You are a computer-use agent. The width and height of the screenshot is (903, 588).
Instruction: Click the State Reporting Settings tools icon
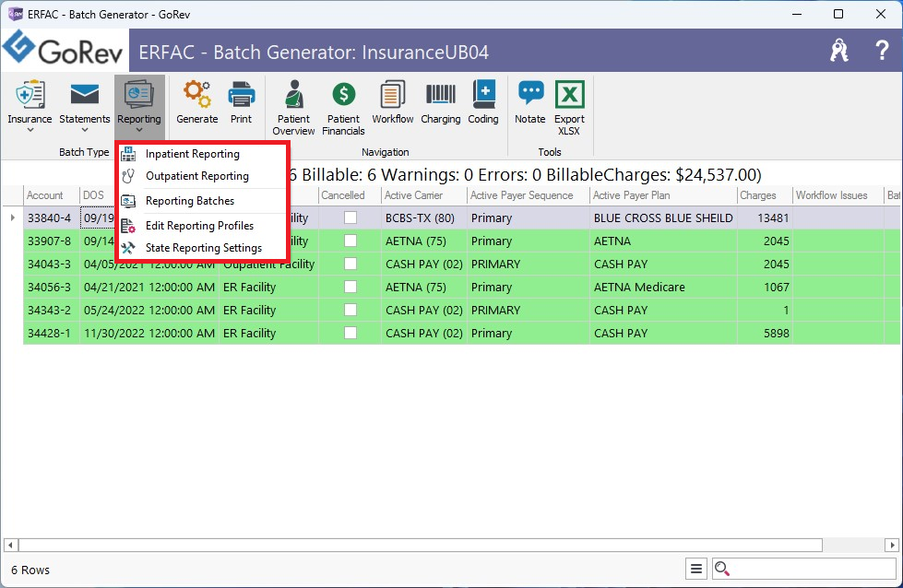[128, 248]
